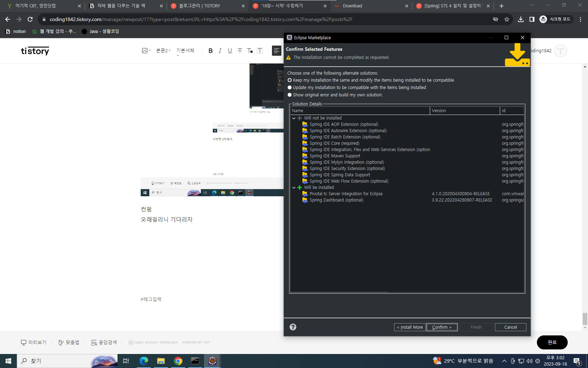Image resolution: width=588 pixels, height=368 pixels.
Task: Switch to the Download tab
Action: click(x=371, y=6)
